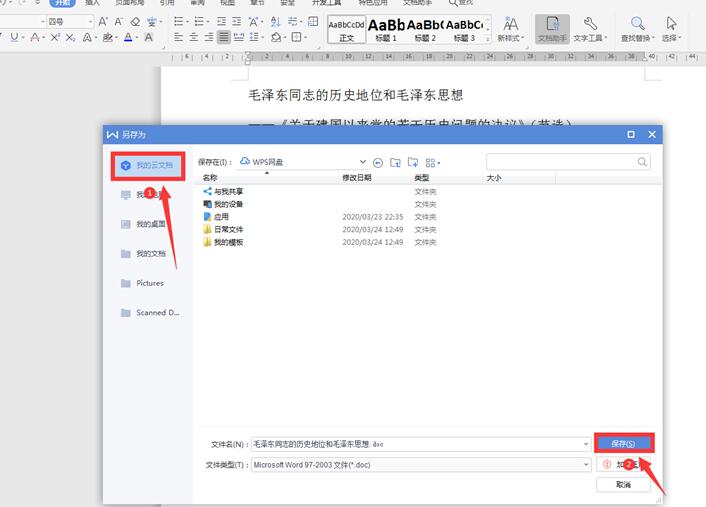
Task: Expand the 文件类型 dropdown
Action: point(586,464)
